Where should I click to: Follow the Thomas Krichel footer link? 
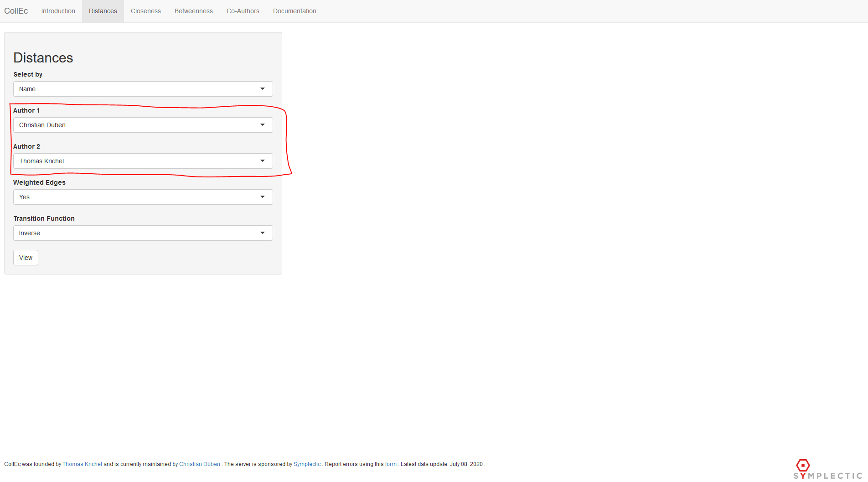point(82,464)
